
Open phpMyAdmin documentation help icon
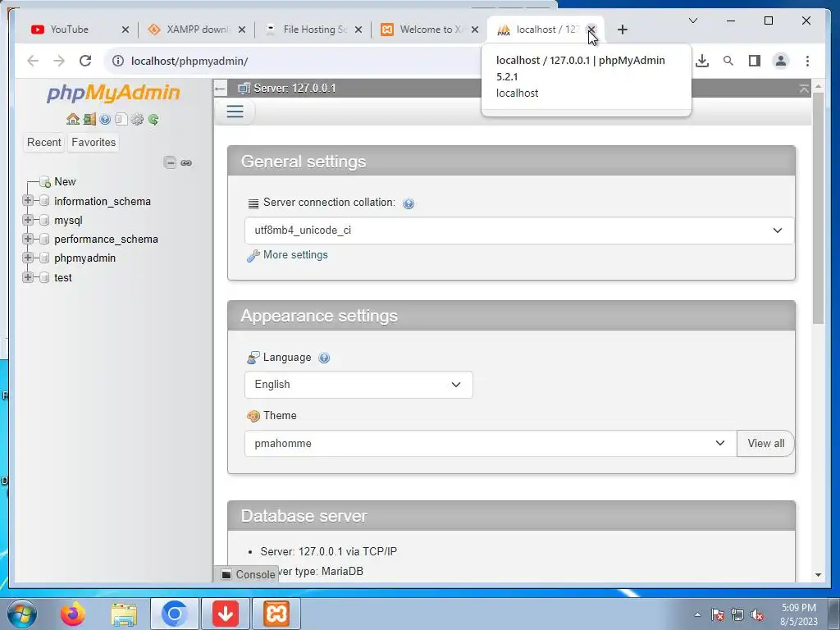click(105, 119)
